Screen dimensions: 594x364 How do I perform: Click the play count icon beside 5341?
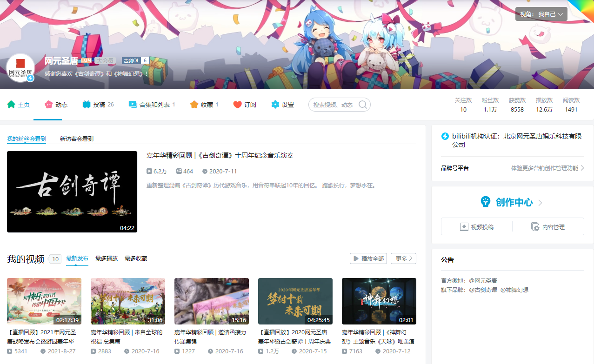point(10,351)
